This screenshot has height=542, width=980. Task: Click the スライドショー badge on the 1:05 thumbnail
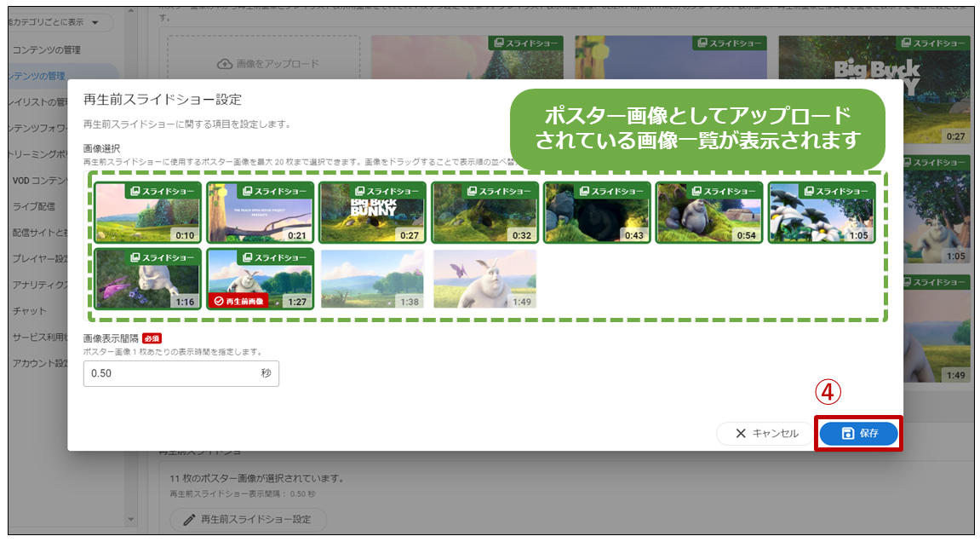(836, 191)
